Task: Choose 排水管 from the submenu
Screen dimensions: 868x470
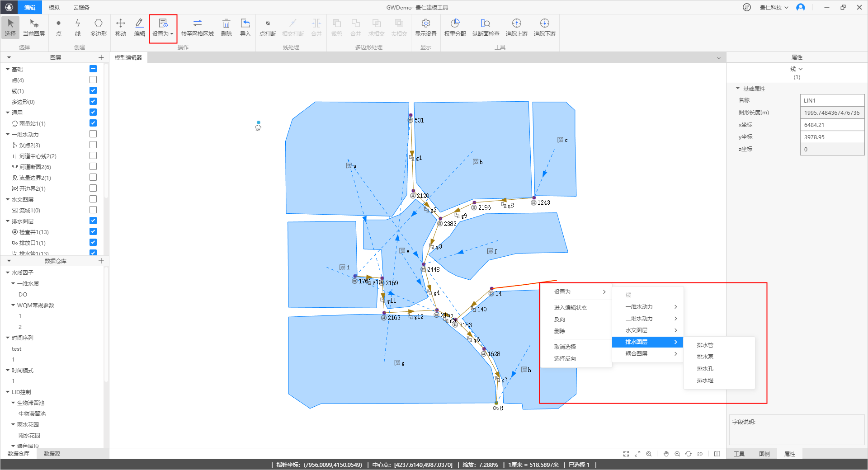Action: (x=705, y=345)
